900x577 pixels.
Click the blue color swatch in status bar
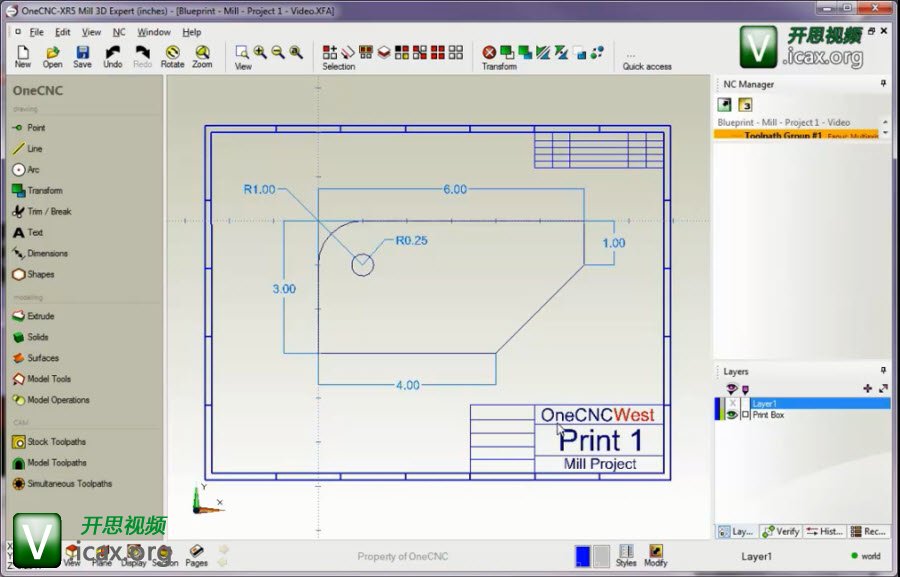coord(582,556)
